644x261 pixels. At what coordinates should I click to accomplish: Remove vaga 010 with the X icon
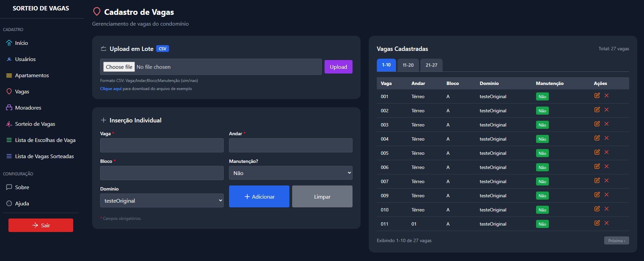coord(606,209)
